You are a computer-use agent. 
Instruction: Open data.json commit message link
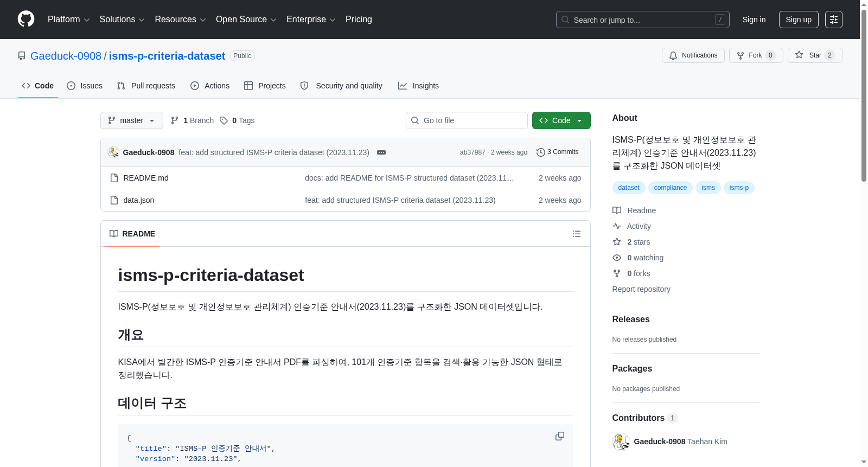(x=400, y=200)
